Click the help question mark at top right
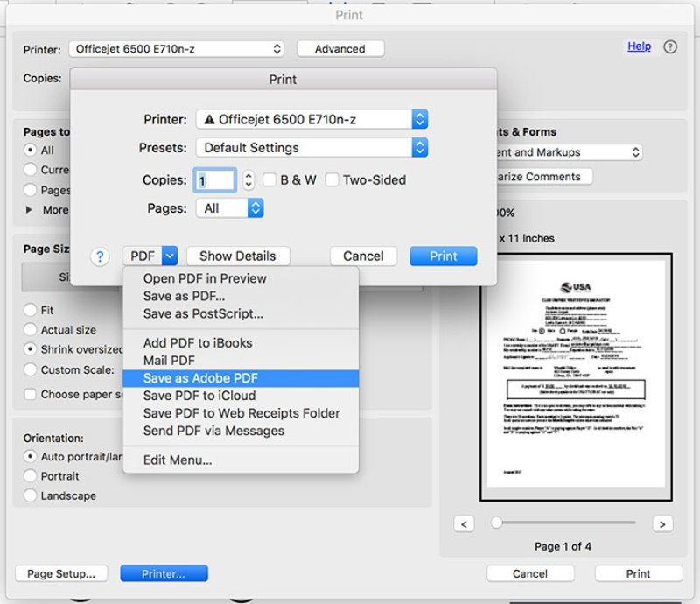700x604 pixels. pos(668,46)
